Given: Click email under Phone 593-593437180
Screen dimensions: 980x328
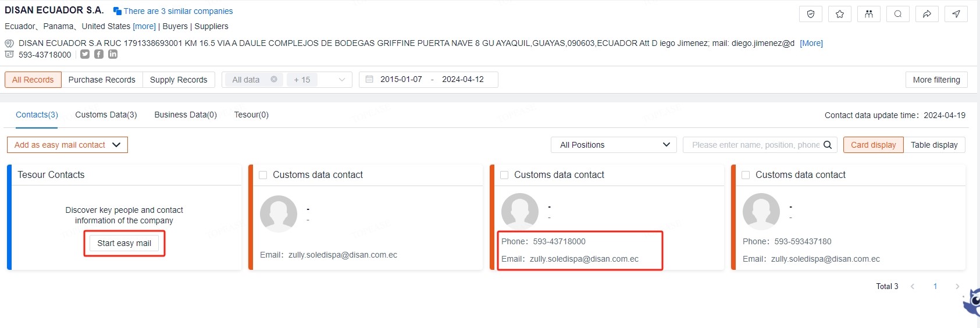Looking at the screenshot, I should pyautogui.click(x=825, y=259).
